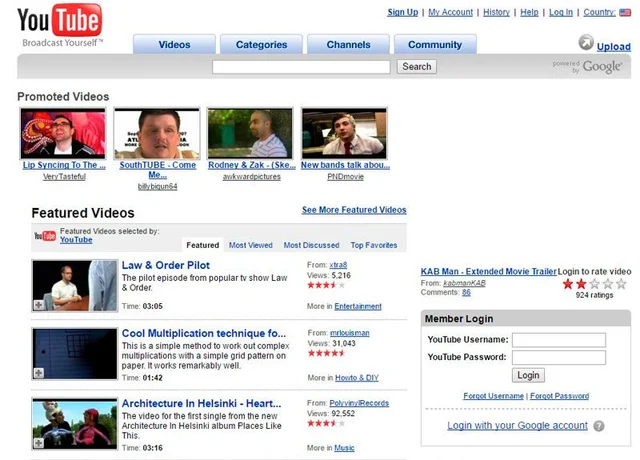Click the Log In link in header
Viewport: 640px width, 460px height.
pyautogui.click(x=561, y=12)
